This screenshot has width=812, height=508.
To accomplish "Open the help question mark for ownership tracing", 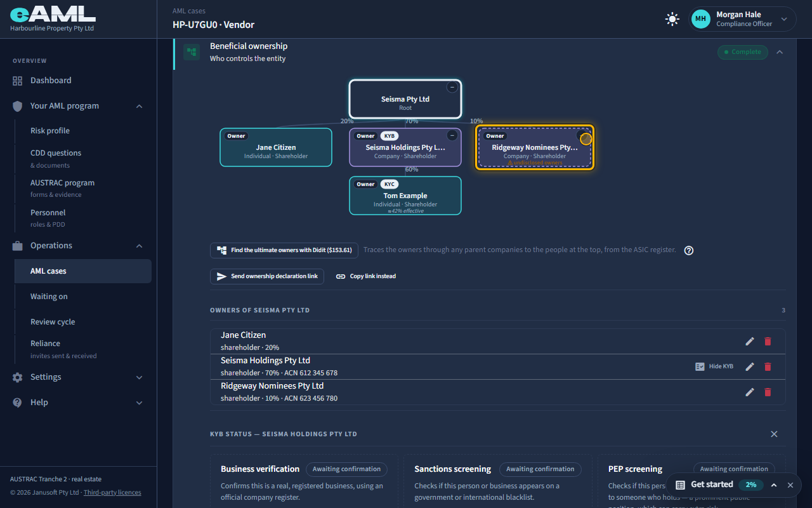I will [x=689, y=250].
